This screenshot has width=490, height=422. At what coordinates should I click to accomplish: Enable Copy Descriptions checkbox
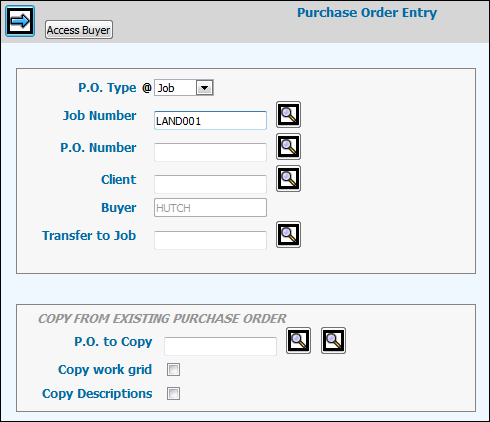pyautogui.click(x=173, y=394)
